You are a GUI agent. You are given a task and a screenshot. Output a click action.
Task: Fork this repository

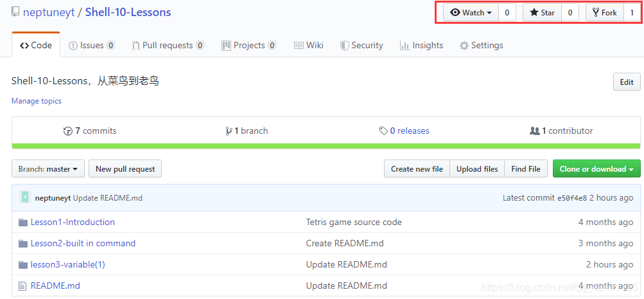tap(605, 13)
